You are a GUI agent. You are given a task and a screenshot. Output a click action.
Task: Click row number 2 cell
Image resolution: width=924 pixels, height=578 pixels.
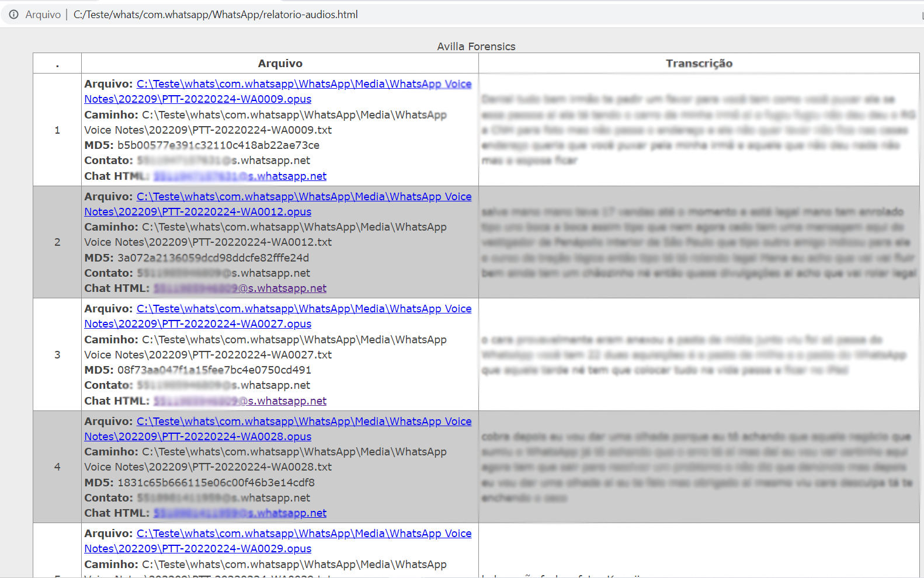[x=57, y=242]
